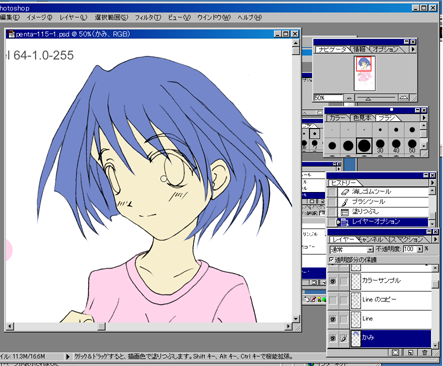This screenshot has height=366, width=443.
Task: Toggle visibility eye of カラーサンプル layer
Action: [333, 282]
